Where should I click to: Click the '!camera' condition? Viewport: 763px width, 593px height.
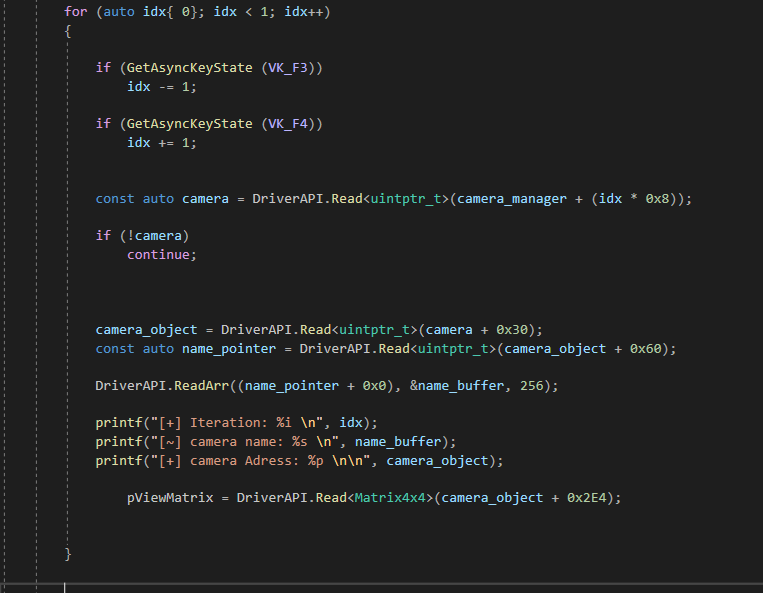pyautogui.click(x=154, y=235)
